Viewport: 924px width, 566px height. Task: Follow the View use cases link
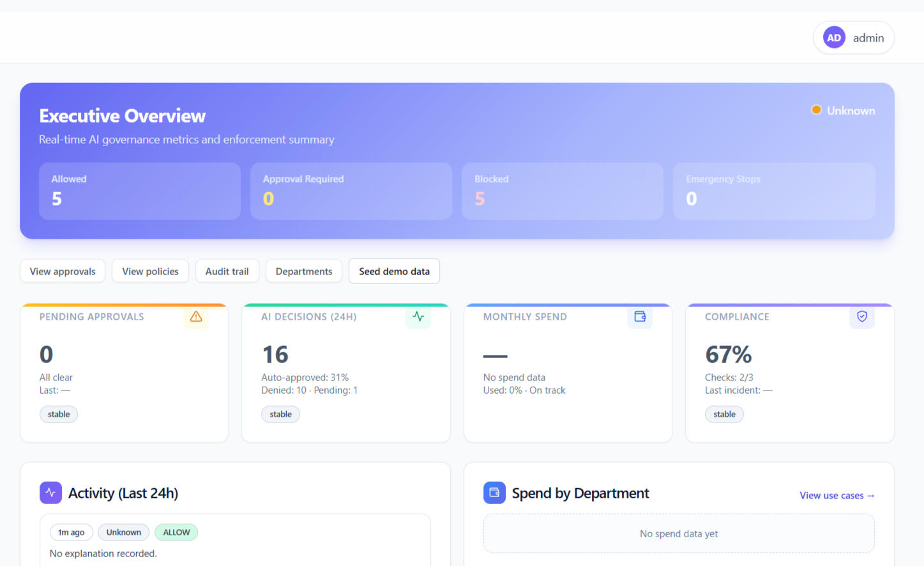(837, 496)
